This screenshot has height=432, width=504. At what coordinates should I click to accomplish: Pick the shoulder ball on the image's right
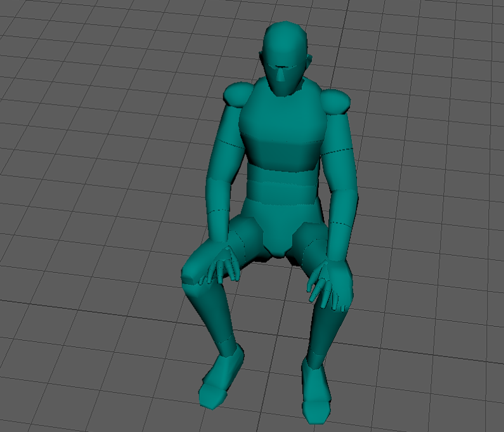coord(335,101)
